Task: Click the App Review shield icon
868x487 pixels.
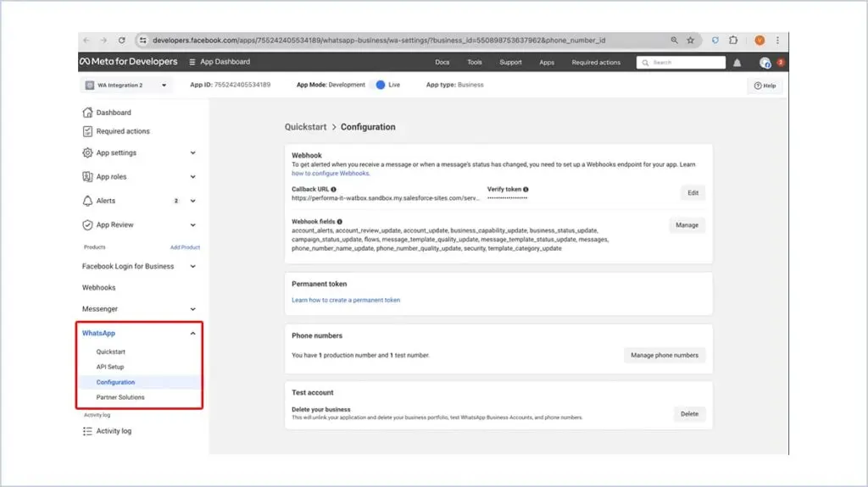Action: (x=87, y=224)
